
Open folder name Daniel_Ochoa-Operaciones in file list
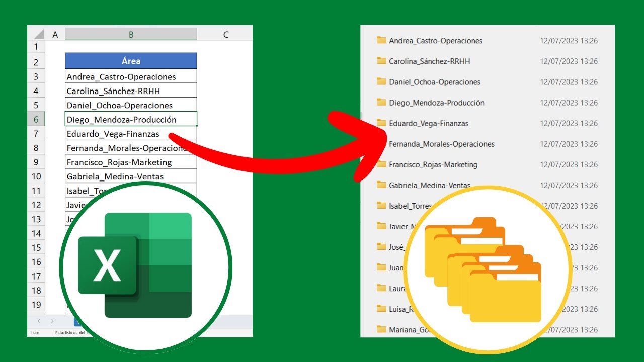[435, 82]
